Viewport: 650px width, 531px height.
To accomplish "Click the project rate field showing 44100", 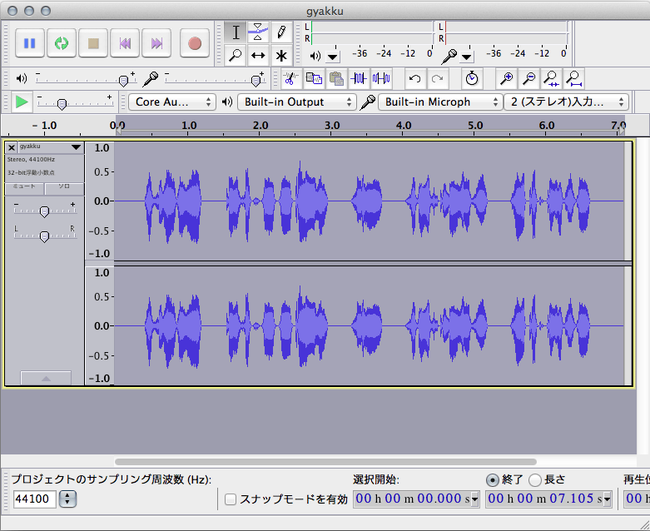I will pyautogui.click(x=34, y=499).
